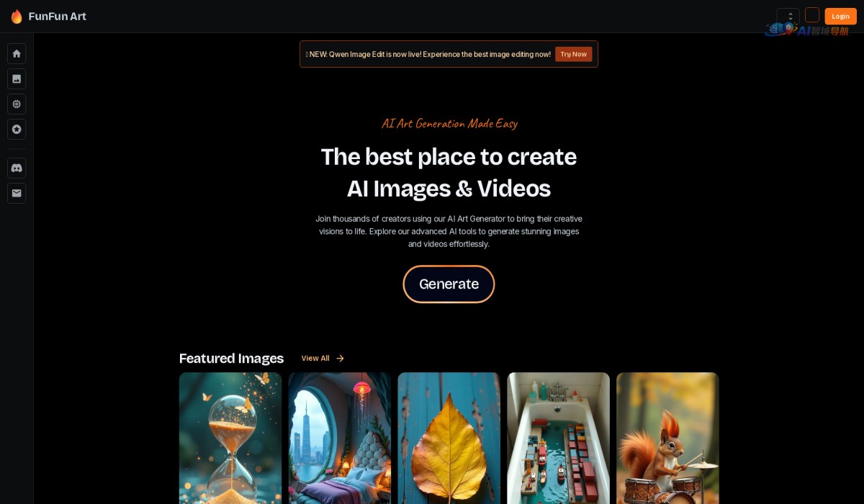Screen dimensions: 864x504
Task: Toggle the theme square button beside Login
Action: tap(812, 15)
